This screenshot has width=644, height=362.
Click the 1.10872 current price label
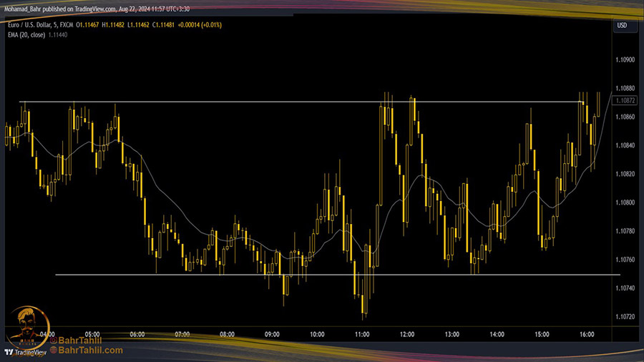pos(624,102)
